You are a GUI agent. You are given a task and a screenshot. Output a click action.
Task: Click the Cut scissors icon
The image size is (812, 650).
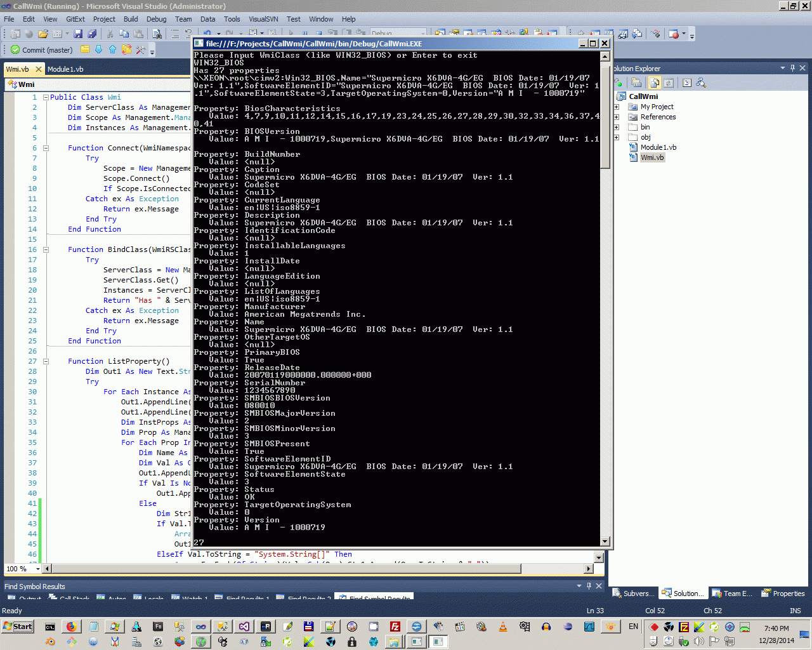(110, 34)
